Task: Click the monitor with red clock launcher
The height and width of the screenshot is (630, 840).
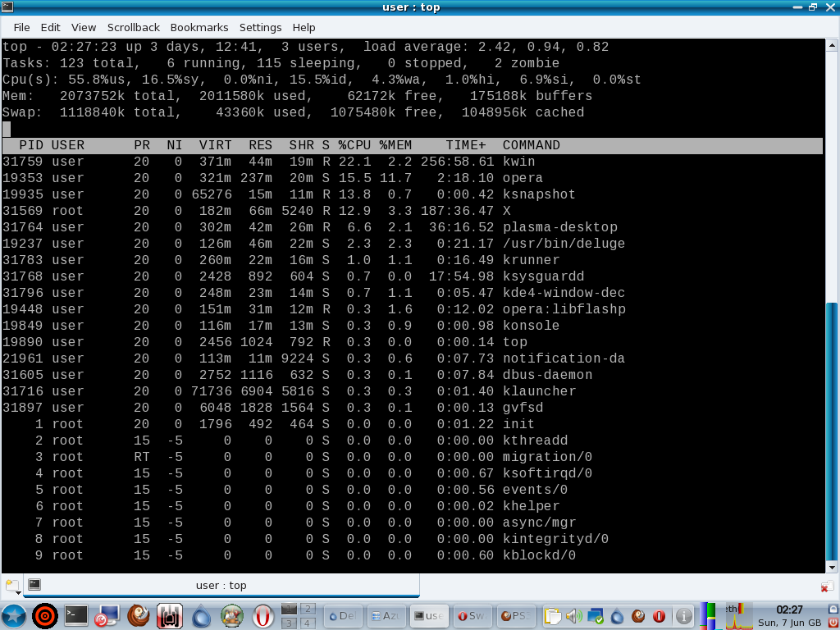Action: tap(107, 616)
